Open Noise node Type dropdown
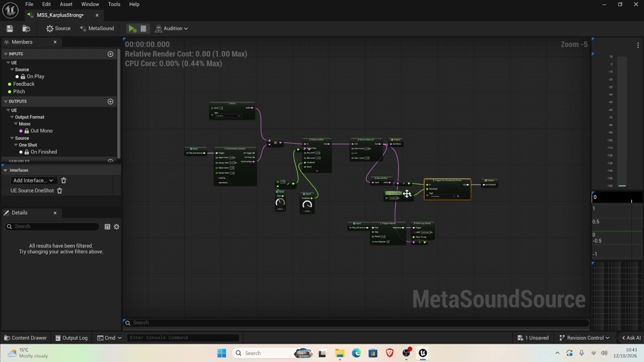 pyautogui.click(x=227, y=116)
